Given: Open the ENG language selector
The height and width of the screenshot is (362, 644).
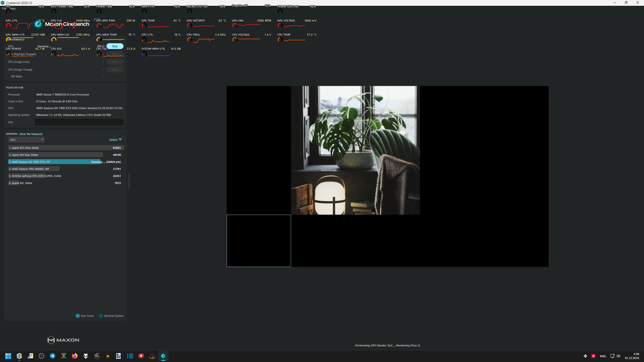Looking at the screenshot, I should tap(603, 356).
